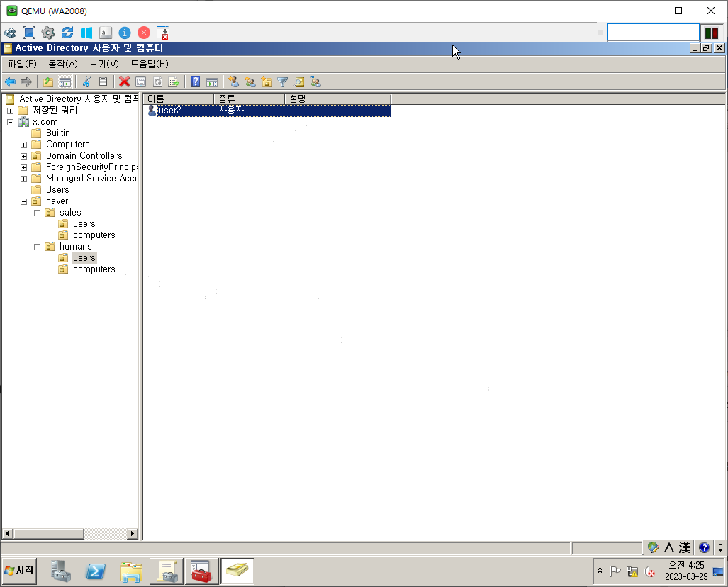This screenshot has height=587, width=728.
Task: Click the QEMU red disconnect icon
Action: [144, 33]
